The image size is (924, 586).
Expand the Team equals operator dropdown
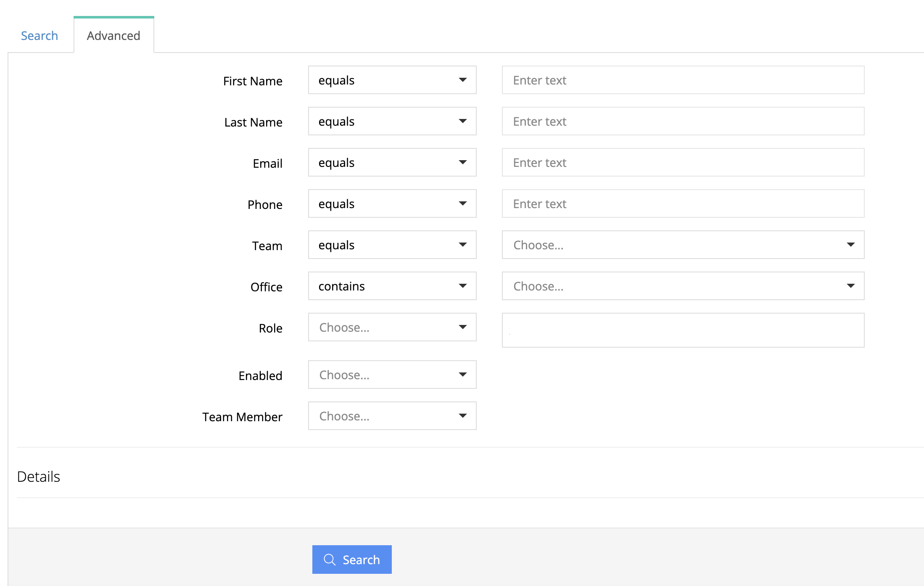392,245
